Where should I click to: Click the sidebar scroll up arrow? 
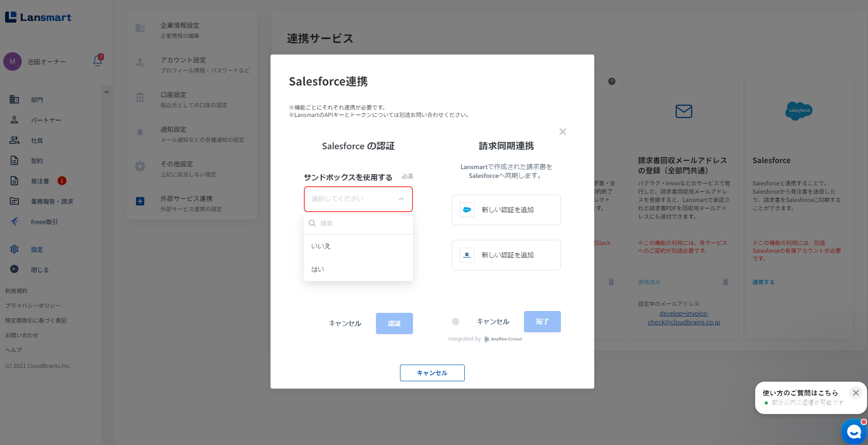click(x=106, y=91)
